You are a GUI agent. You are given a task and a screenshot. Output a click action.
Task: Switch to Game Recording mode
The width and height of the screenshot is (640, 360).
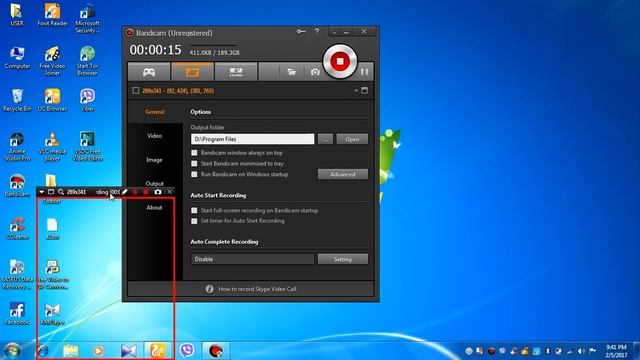149,72
